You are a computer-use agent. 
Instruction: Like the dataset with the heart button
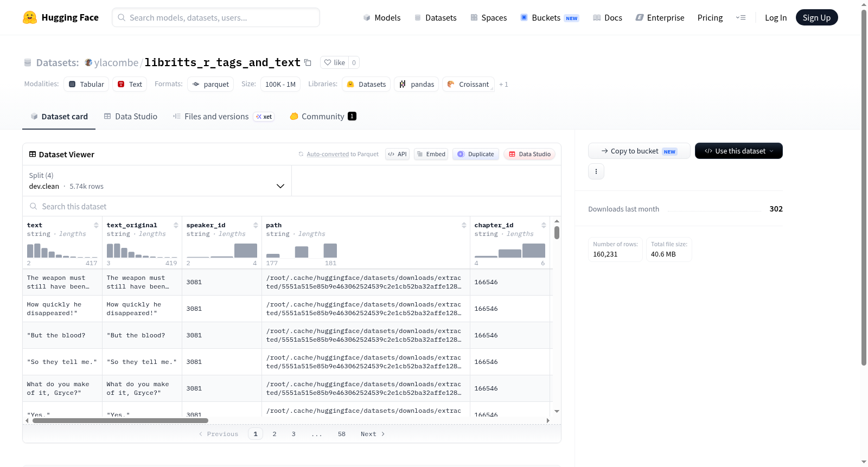pos(334,62)
